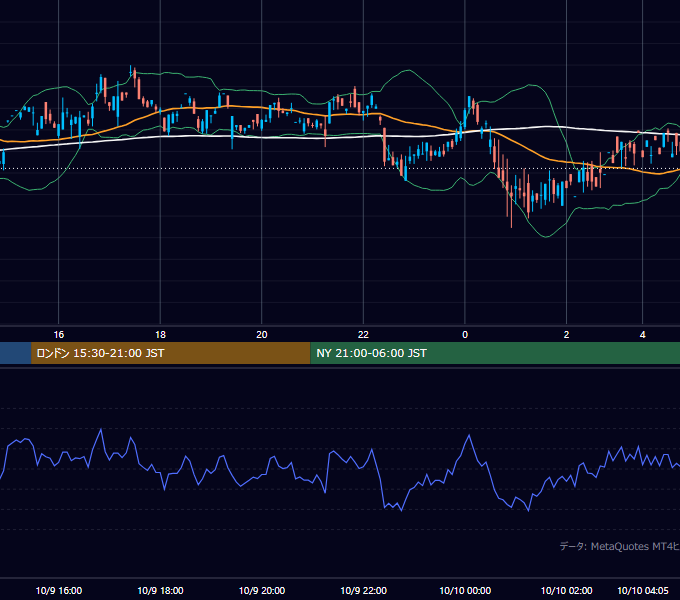Click the 10/9 20:00 date label
The height and width of the screenshot is (600, 680).
(x=262, y=590)
